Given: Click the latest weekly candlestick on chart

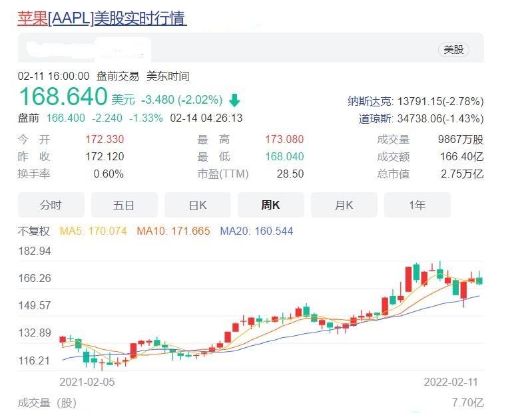Looking at the screenshot, I should tap(479, 281).
